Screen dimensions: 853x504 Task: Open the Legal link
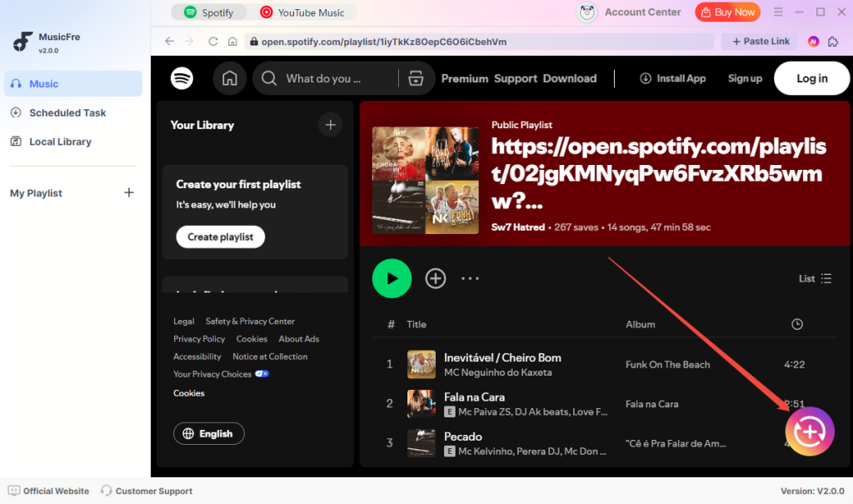point(184,321)
